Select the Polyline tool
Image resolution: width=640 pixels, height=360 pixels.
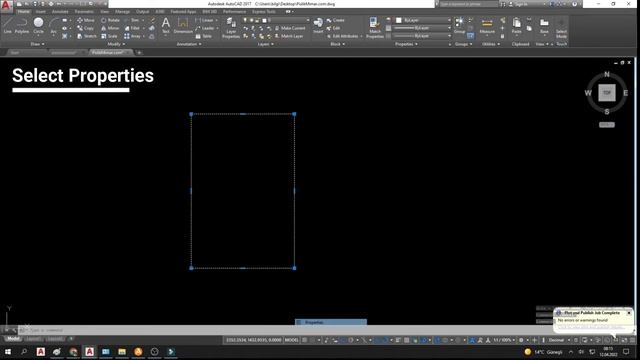(22, 25)
